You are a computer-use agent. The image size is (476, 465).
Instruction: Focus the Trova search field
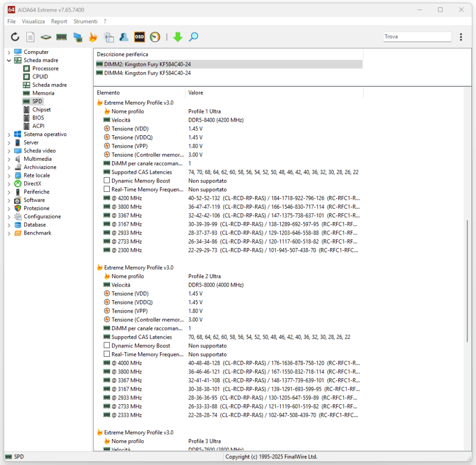pos(417,37)
